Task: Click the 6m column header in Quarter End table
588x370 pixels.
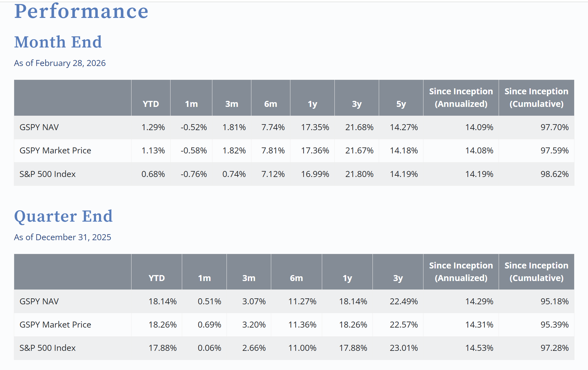Action: [x=296, y=278]
